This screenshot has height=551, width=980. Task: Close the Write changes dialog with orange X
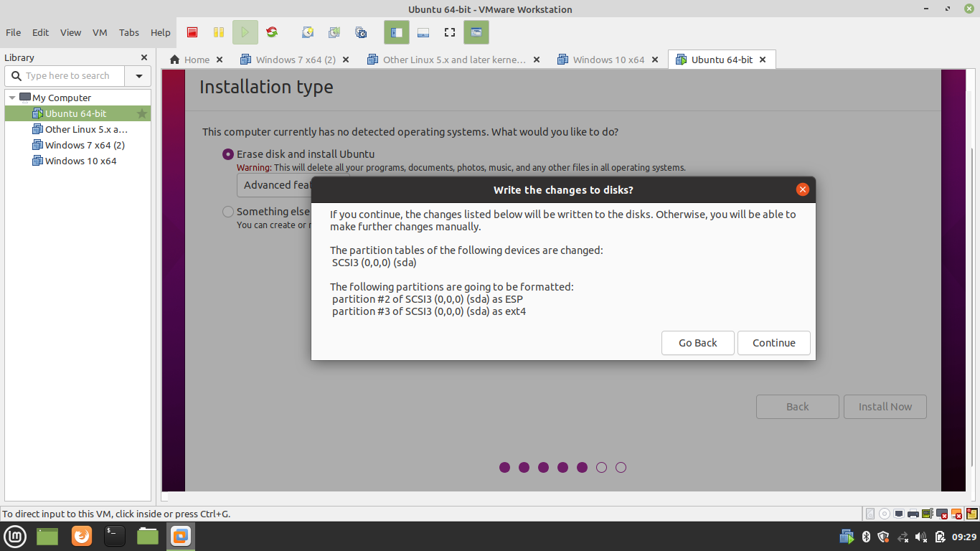(x=803, y=189)
